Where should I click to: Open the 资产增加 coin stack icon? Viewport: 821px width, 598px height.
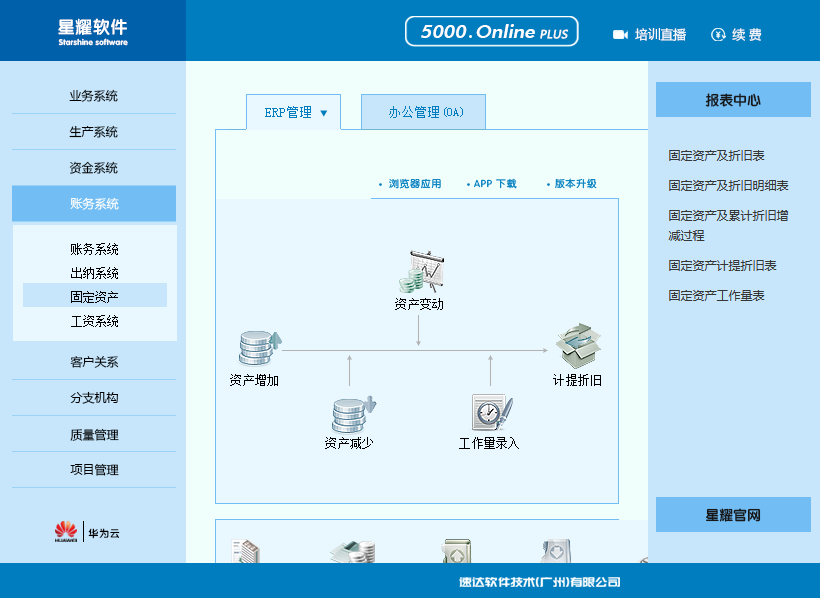point(260,348)
